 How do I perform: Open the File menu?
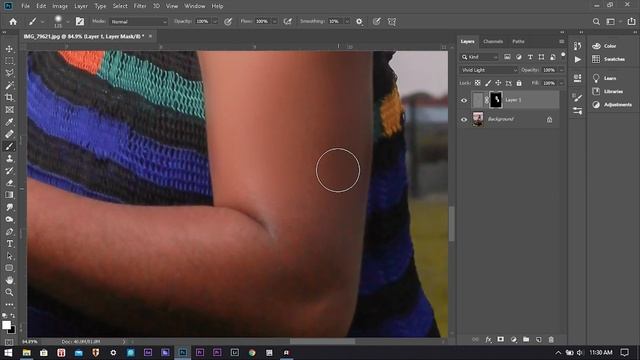tap(25, 6)
